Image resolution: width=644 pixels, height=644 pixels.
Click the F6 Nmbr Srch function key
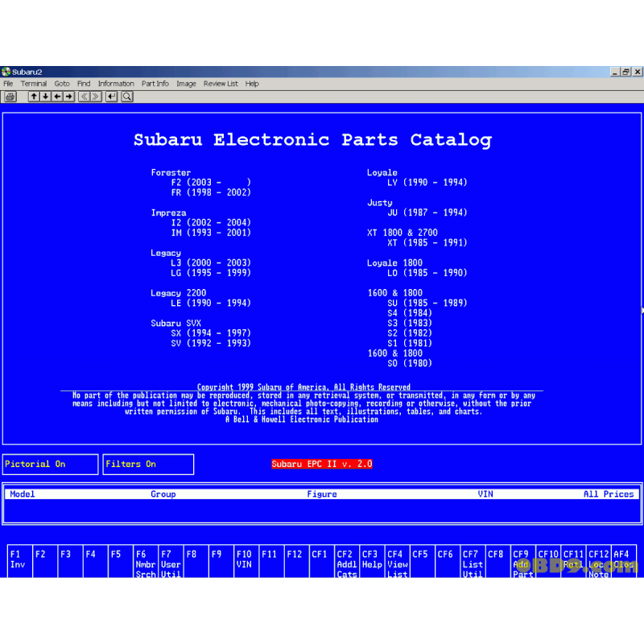146,561
